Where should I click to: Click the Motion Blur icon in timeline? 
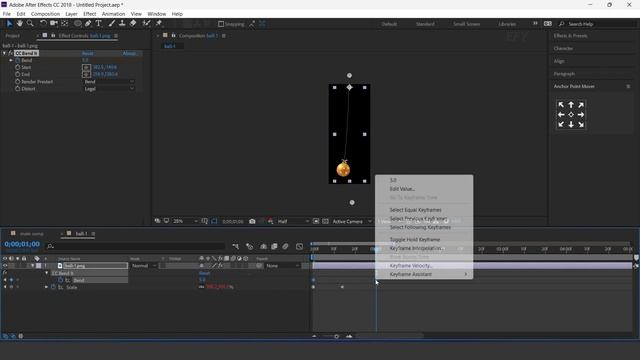(285, 247)
